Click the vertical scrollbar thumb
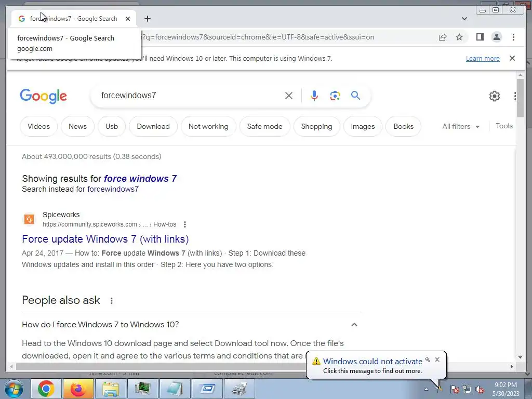 coord(520,97)
